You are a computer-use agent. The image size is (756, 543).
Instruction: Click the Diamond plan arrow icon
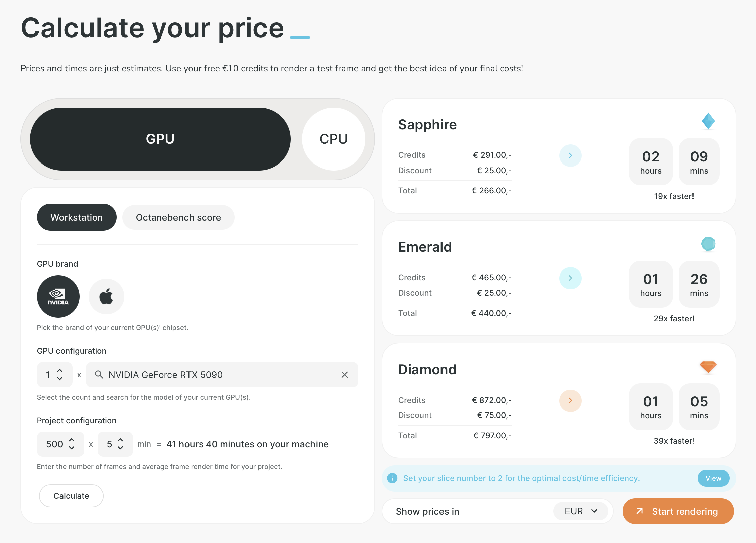click(x=570, y=401)
